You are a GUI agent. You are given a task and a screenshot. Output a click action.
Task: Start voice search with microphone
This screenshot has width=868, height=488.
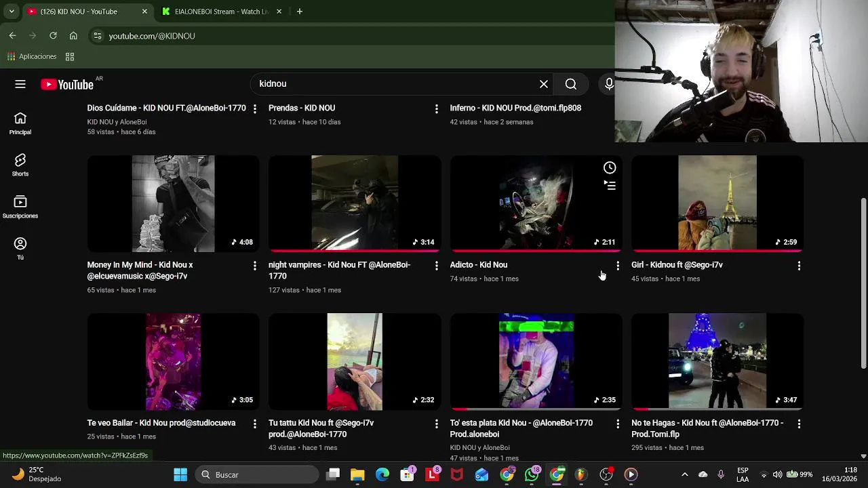[608, 84]
